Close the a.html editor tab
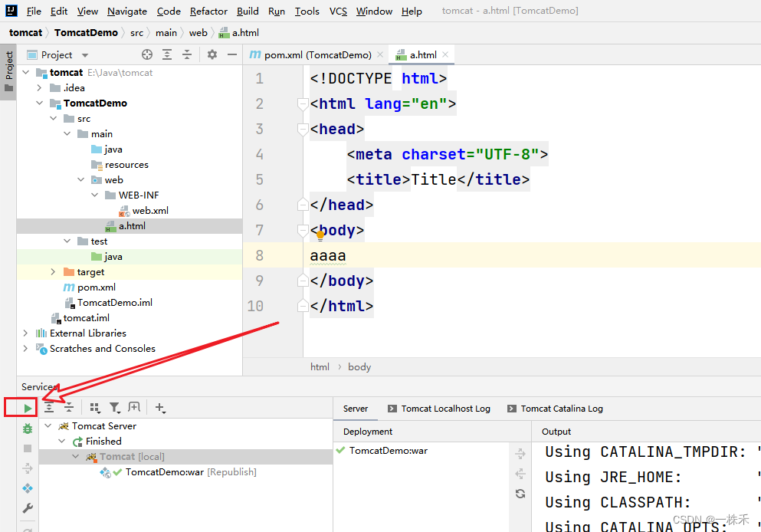 coord(445,54)
